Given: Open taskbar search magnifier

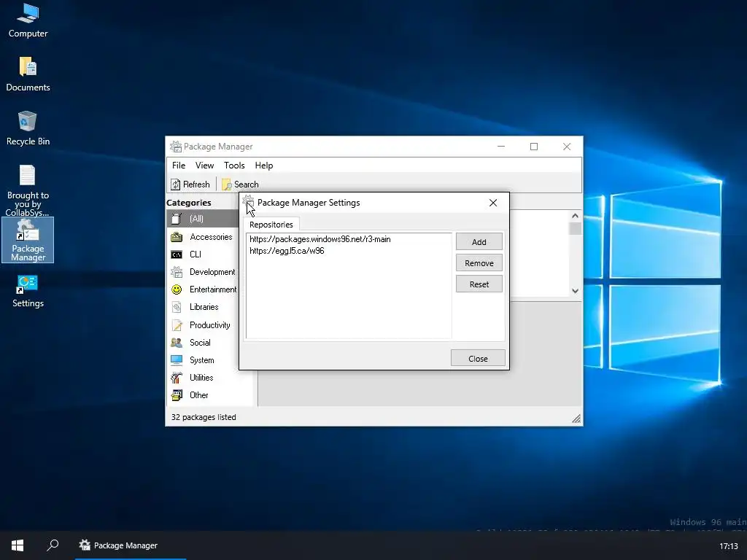Looking at the screenshot, I should point(53,545).
